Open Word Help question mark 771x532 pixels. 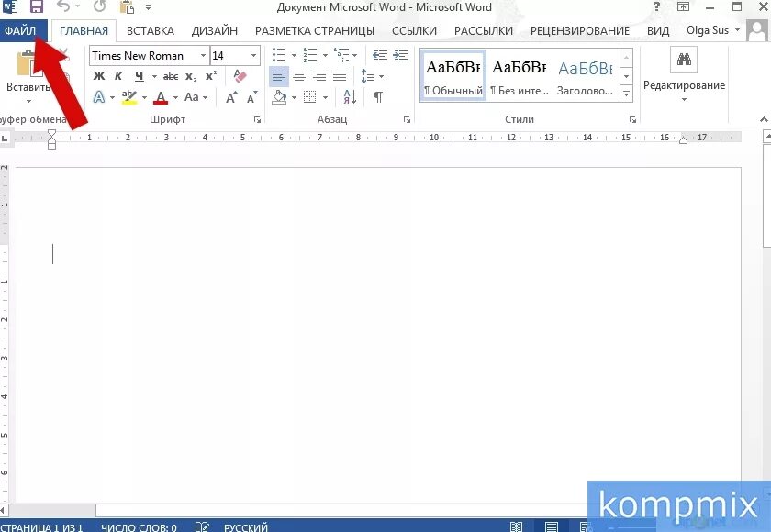pyautogui.click(x=656, y=7)
